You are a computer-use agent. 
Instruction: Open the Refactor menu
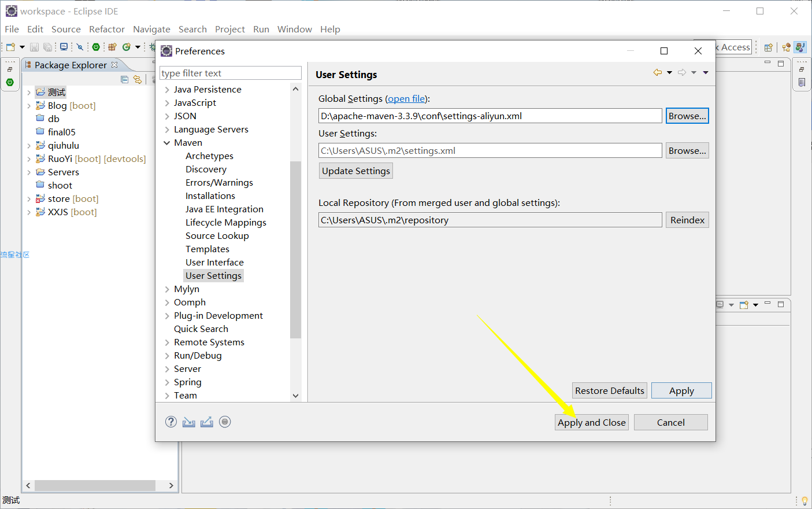point(107,29)
